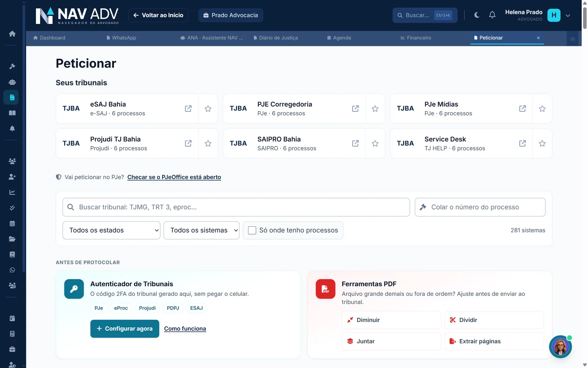Image resolution: width=588 pixels, height=368 pixels.
Task: Click the 'Colar o número do processo' field
Action: pos(480,207)
